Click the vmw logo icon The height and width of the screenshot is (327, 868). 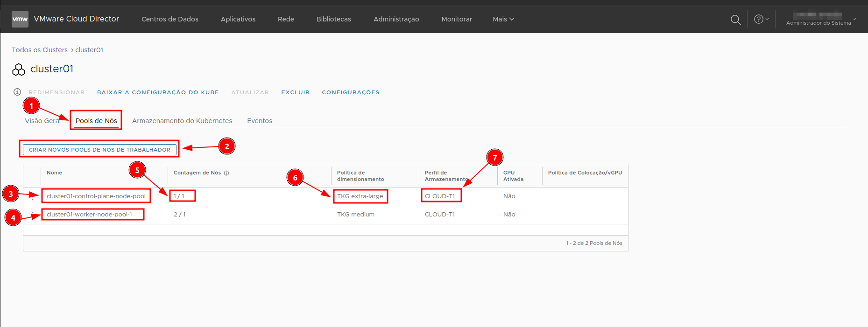[20, 19]
